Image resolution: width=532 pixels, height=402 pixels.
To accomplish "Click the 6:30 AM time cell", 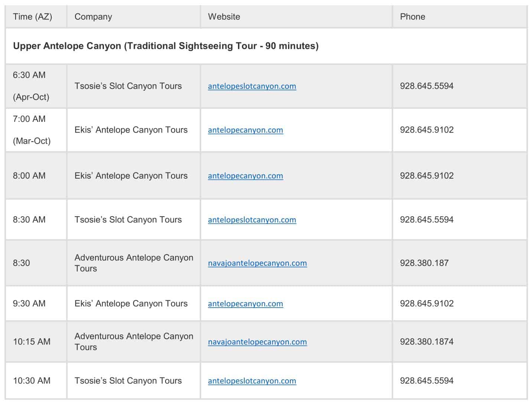I will coord(29,75).
